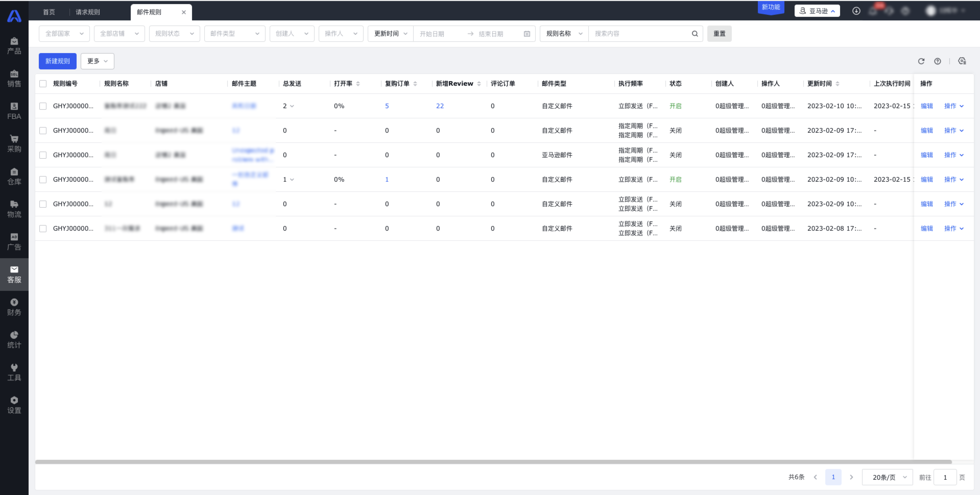
Task: Expand the 规则状态 filter dropdown
Action: click(x=174, y=33)
